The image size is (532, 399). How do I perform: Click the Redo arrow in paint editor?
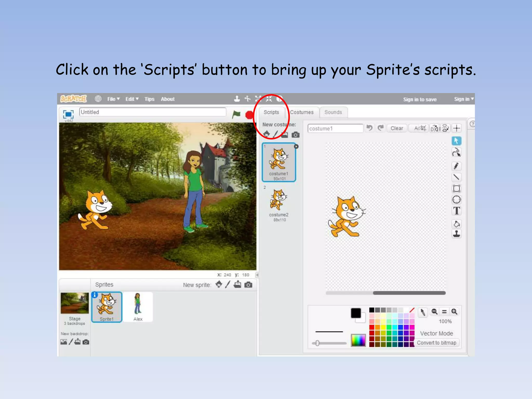click(381, 128)
